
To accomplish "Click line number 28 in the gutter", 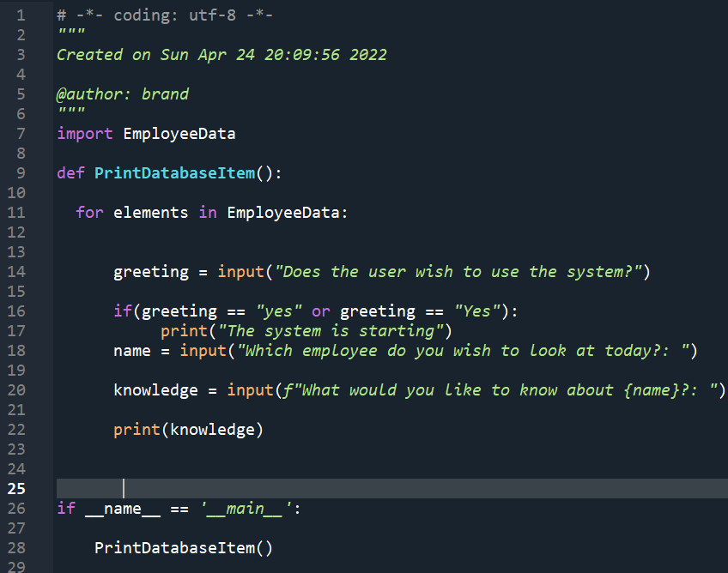I will (x=16, y=547).
